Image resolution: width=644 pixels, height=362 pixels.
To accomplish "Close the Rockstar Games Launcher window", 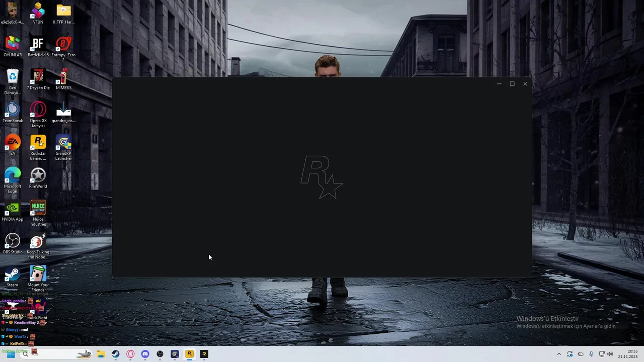I will (525, 84).
